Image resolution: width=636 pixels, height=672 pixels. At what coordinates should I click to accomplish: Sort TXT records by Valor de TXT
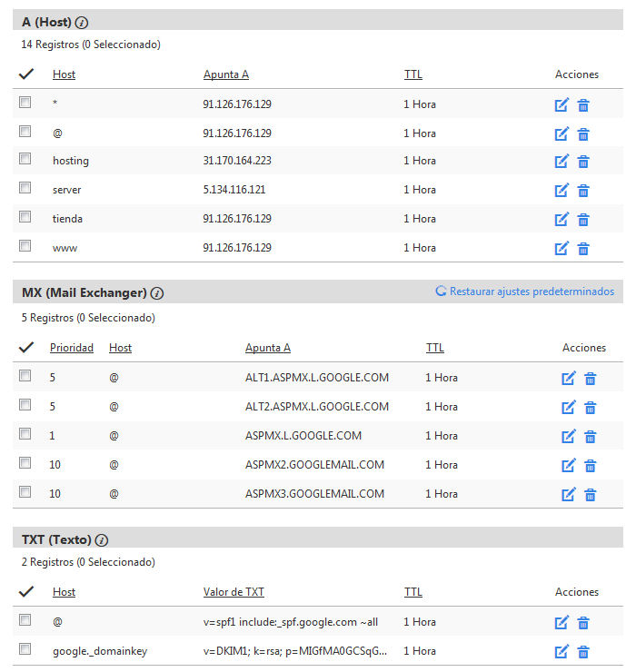pyautogui.click(x=234, y=592)
